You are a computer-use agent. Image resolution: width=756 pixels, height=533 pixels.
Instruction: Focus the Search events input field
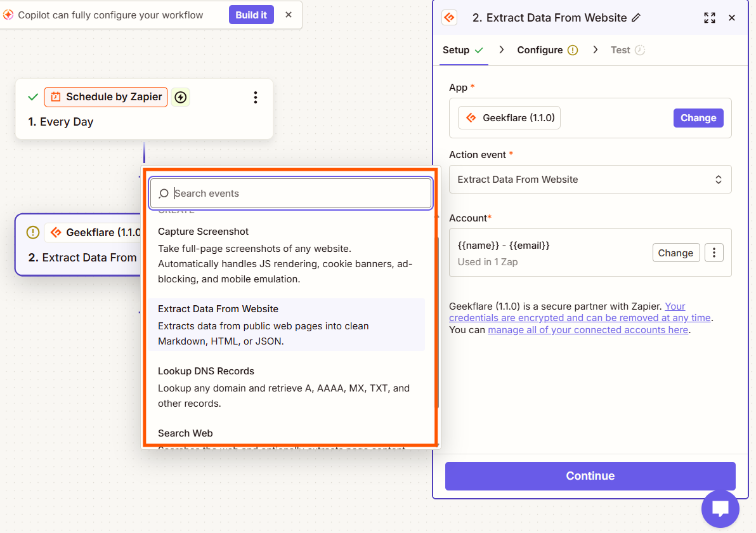pos(290,194)
